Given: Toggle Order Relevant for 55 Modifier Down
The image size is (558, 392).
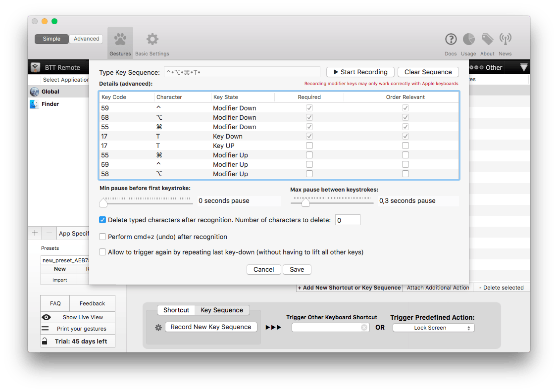Looking at the screenshot, I should coord(405,127).
